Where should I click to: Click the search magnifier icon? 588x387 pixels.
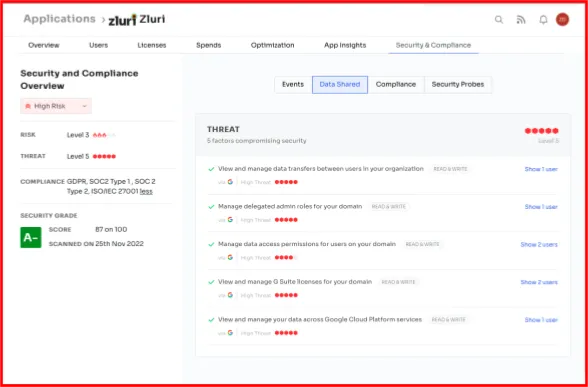(499, 20)
